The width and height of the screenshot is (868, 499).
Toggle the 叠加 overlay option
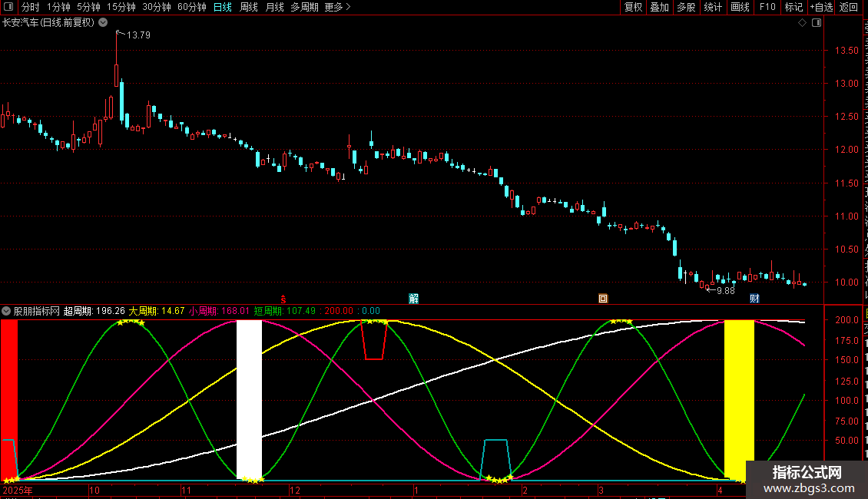click(660, 7)
